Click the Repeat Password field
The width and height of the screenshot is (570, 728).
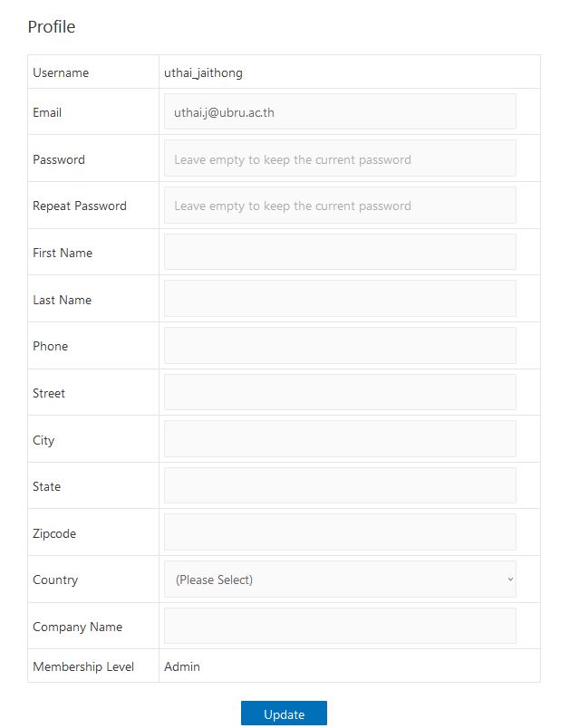[x=340, y=206]
